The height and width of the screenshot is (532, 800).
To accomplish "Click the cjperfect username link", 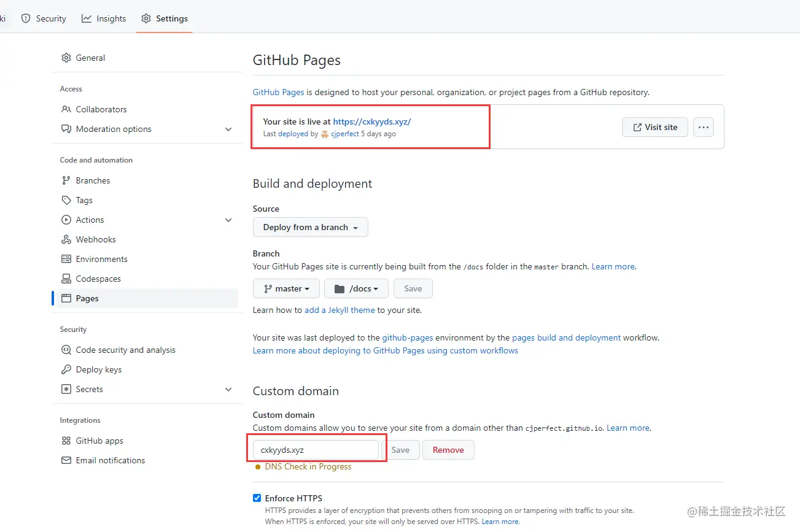I will (x=345, y=134).
